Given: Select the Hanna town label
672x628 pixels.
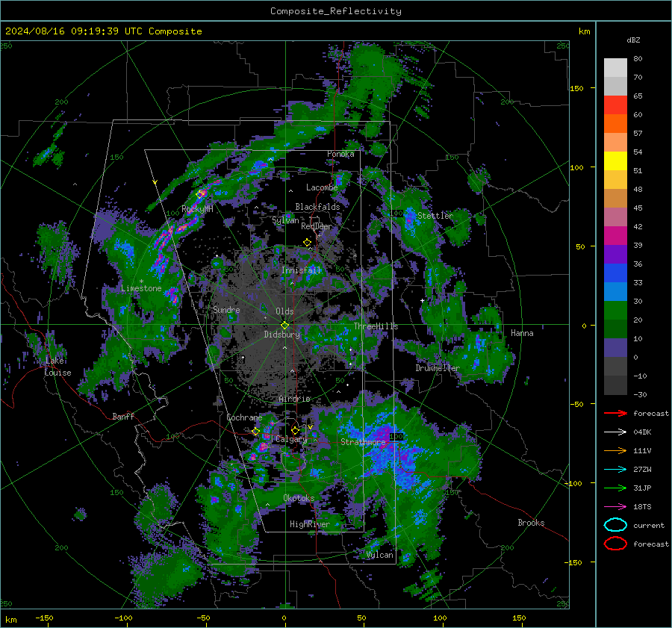Looking at the screenshot, I should click(522, 333).
